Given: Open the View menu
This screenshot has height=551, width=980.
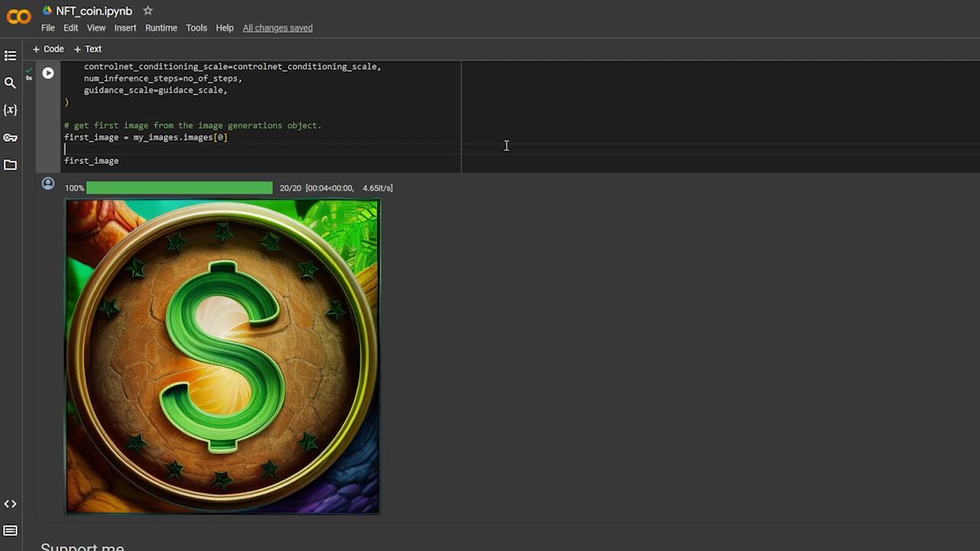Looking at the screenshot, I should [x=96, y=28].
